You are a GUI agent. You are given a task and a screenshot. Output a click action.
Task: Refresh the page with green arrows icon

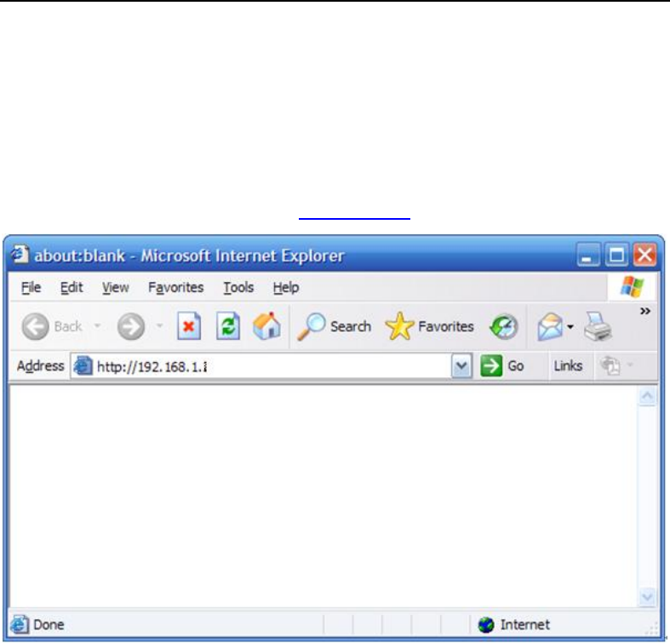pos(228,327)
